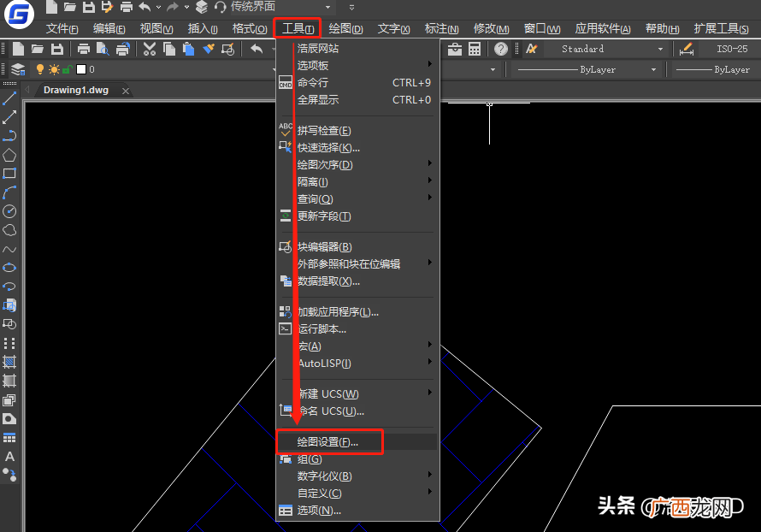Select the Table tool
This screenshot has height=532, width=761.
click(x=9, y=438)
